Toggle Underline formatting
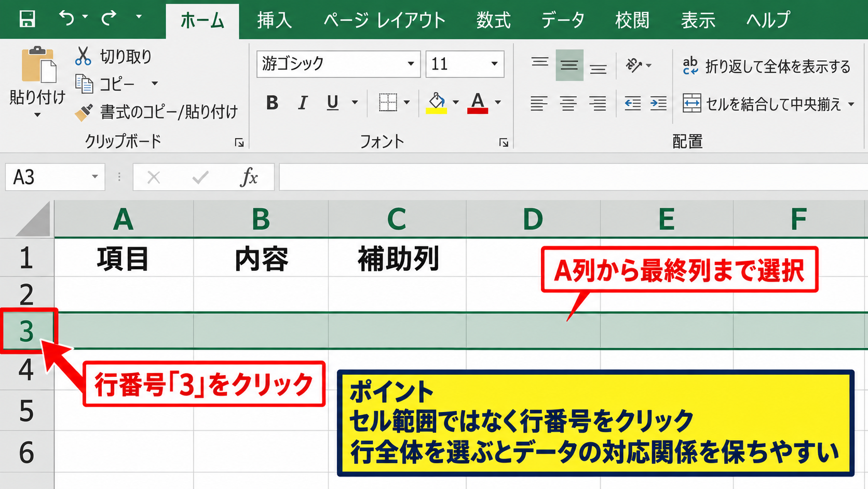868x489 pixels. tap(333, 103)
